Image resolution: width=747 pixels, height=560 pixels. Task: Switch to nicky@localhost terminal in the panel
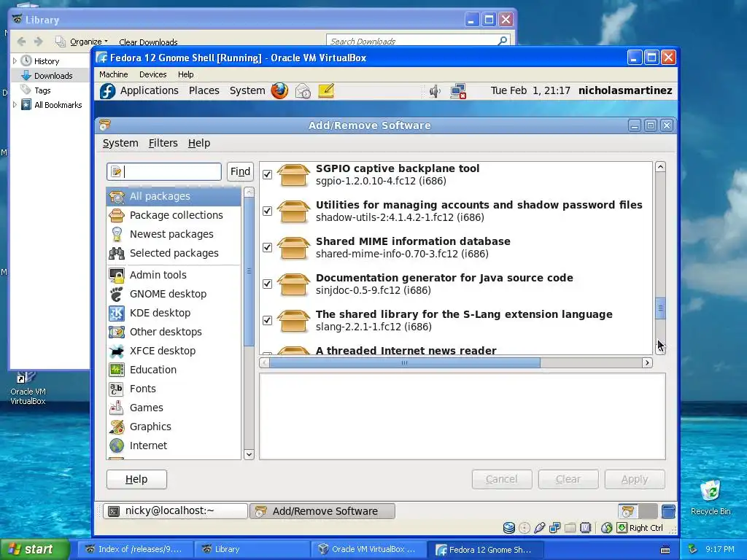[x=175, y=511]
